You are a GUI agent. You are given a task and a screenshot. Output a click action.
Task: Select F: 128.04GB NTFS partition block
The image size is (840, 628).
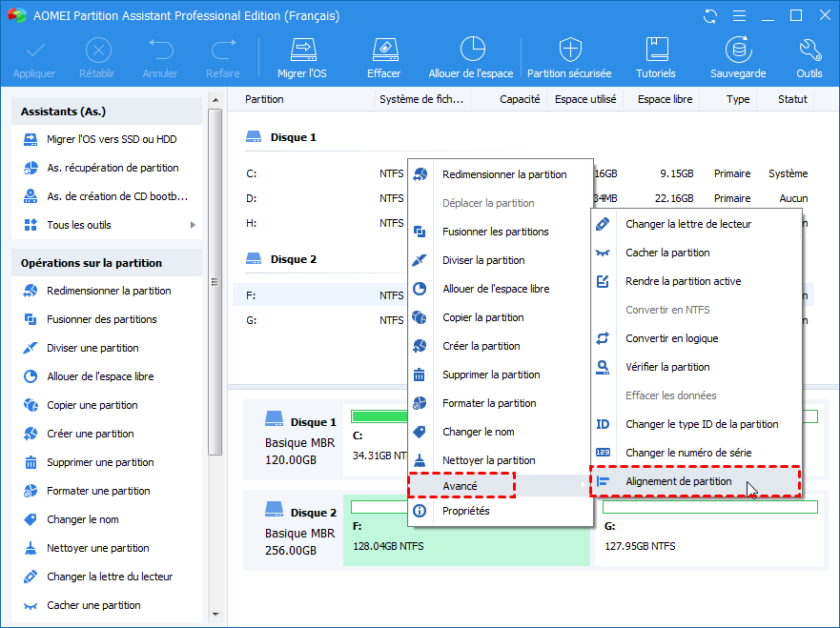(466, 531)
